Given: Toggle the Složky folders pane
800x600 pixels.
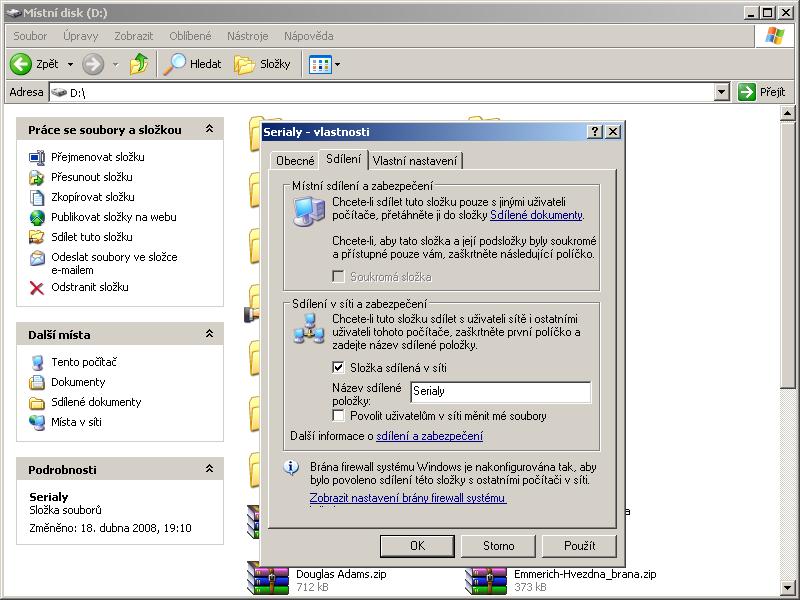Looking at the screenshot, I should pos(262,64).
